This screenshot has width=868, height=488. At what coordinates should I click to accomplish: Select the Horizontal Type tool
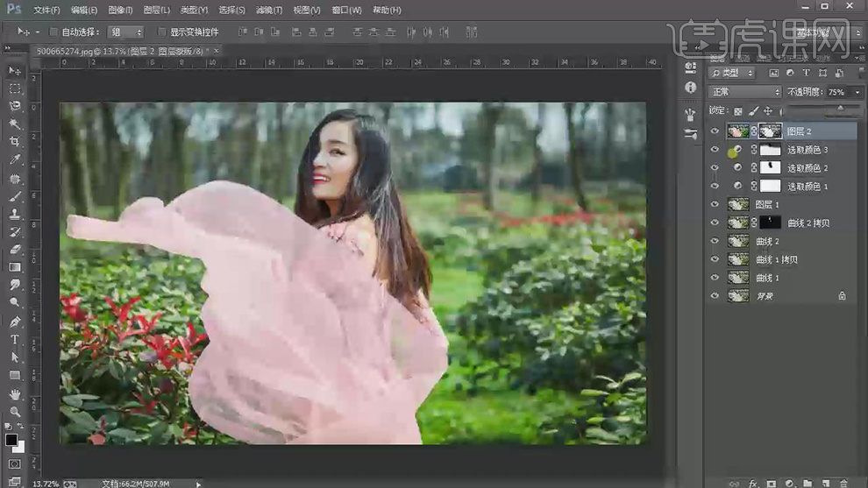pos(15,339)
